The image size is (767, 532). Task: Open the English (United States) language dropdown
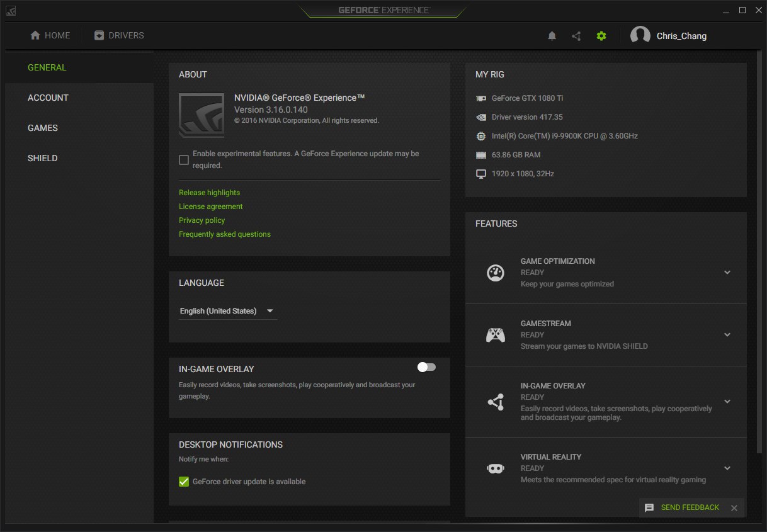(227, 311)
